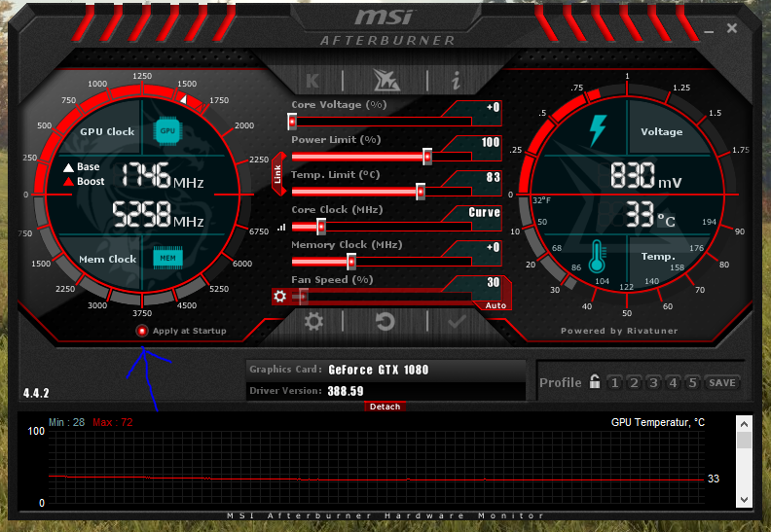Image resolution: width=771 pixels, height=532 pixels.
Task: Click the Core Voltage +0 value
Action: (493, 107)
